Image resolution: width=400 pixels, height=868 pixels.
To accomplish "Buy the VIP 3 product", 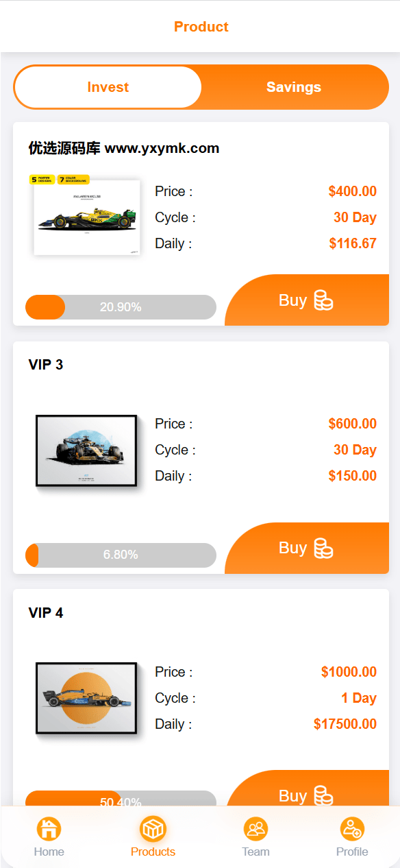I will pos(307,548).
